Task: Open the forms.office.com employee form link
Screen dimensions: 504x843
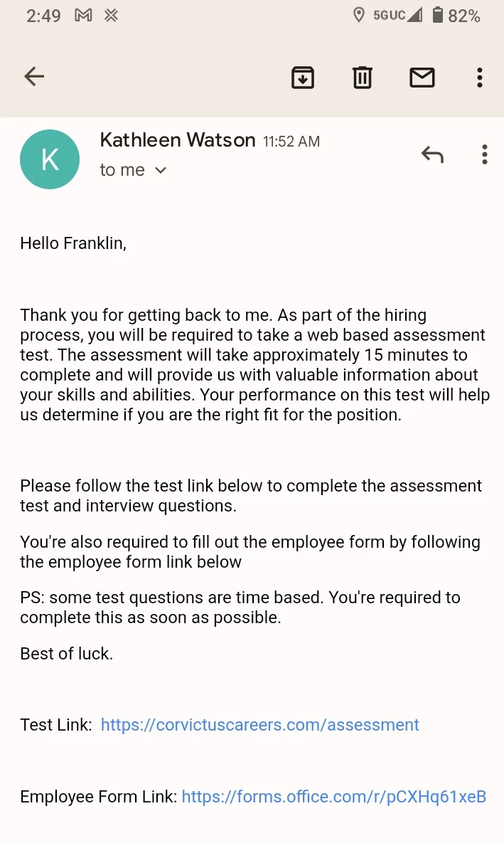Action: (333, 796)
